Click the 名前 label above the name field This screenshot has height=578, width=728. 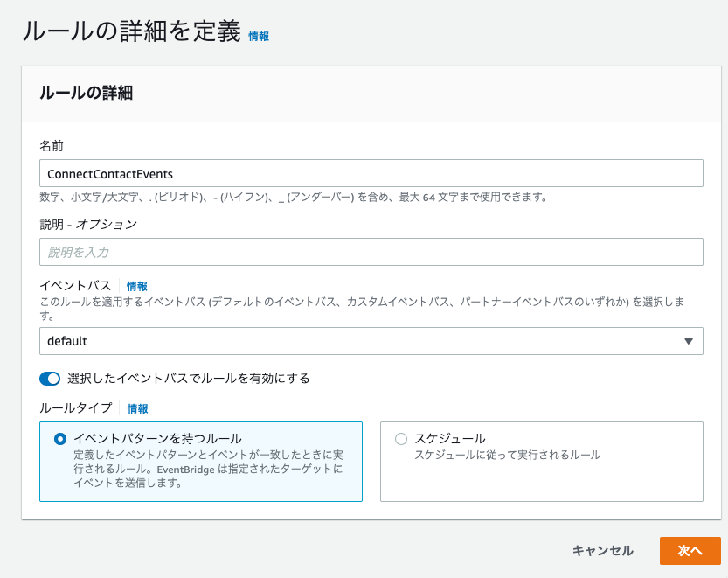click(52, 146)
